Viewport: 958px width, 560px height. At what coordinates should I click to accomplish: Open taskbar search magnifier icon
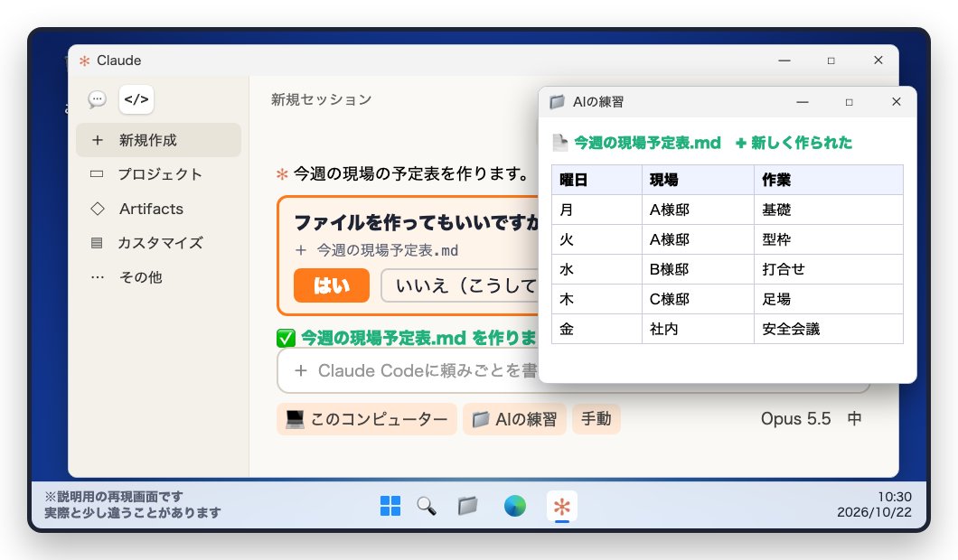pyautogui.click(x=427, y=507)
